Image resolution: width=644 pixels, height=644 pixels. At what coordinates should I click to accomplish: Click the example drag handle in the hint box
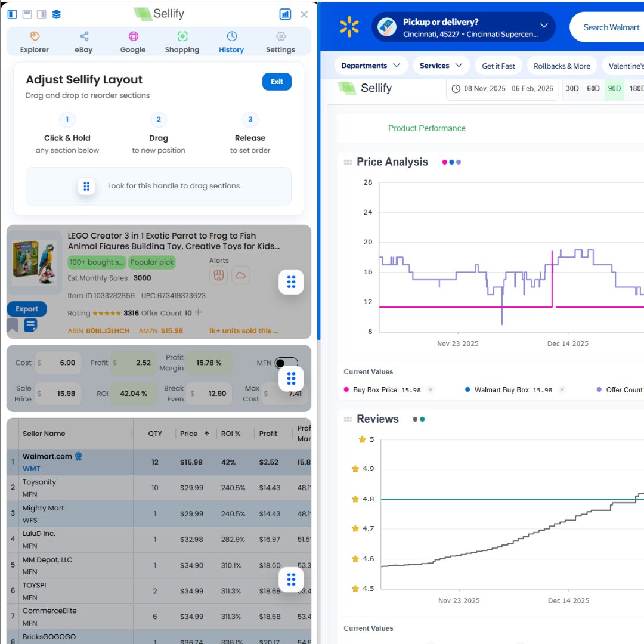click(x=86, y=187)
